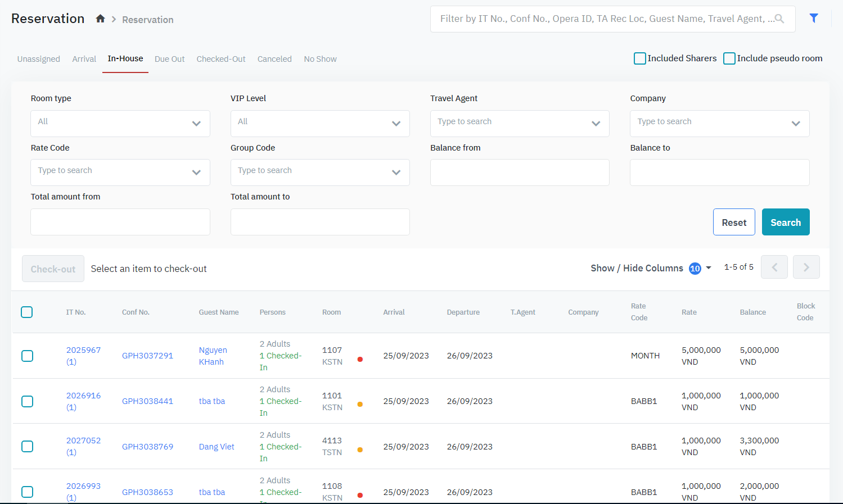Enable the Included Sharers checkbox

(x=639, y=58)
